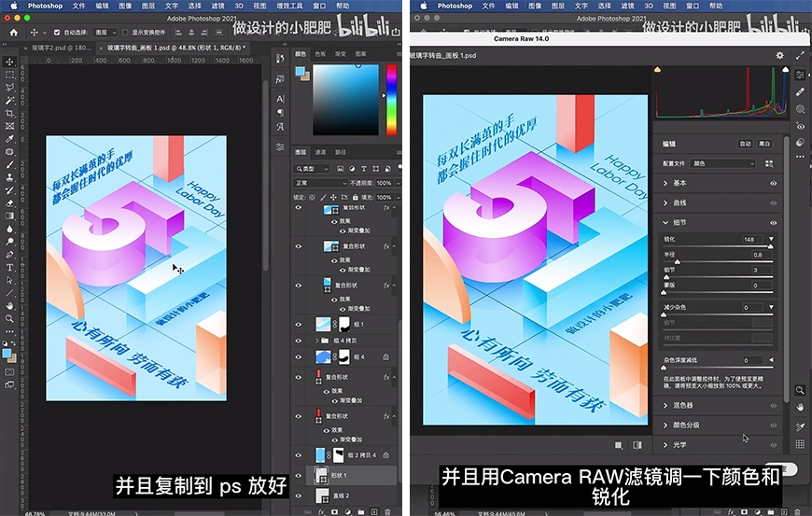Screen dimensions: 812x516
Task: Select Camera Raw Edit panel icon
Action: (800, 75)
